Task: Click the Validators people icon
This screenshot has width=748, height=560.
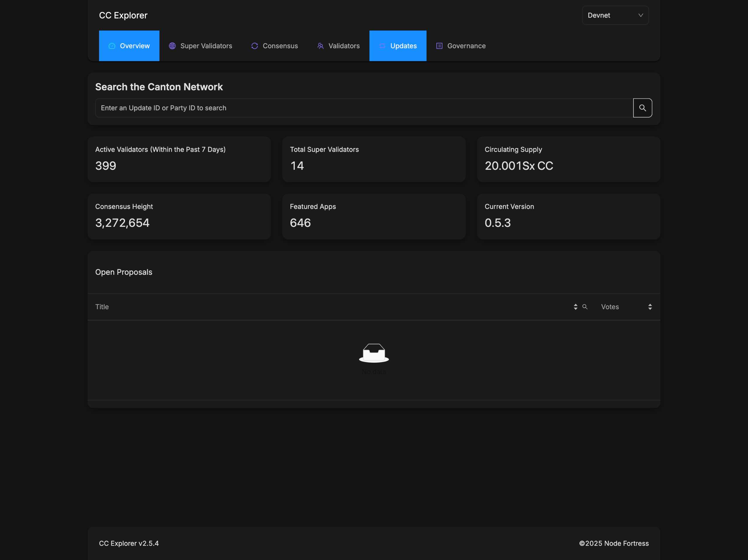Action: click(320, 46)
